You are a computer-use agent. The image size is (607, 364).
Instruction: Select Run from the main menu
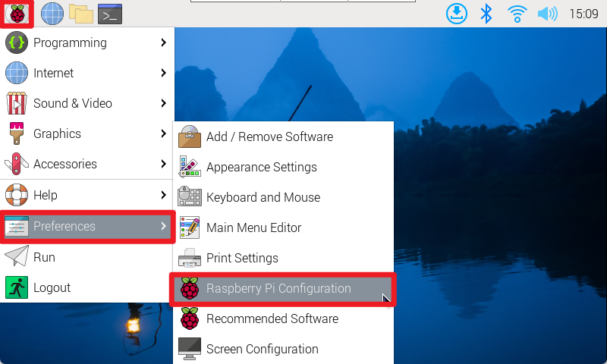pyautogui.click(x=44, y=258)
